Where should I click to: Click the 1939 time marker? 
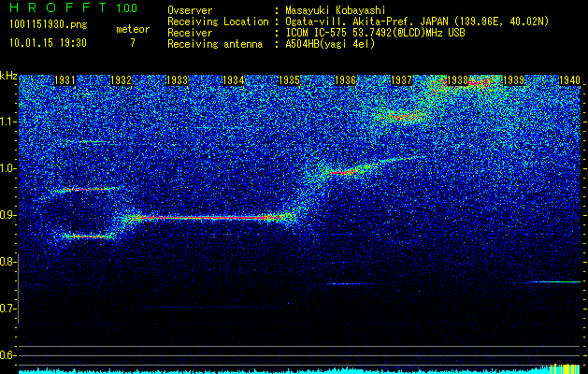click(x=513, y=80)
